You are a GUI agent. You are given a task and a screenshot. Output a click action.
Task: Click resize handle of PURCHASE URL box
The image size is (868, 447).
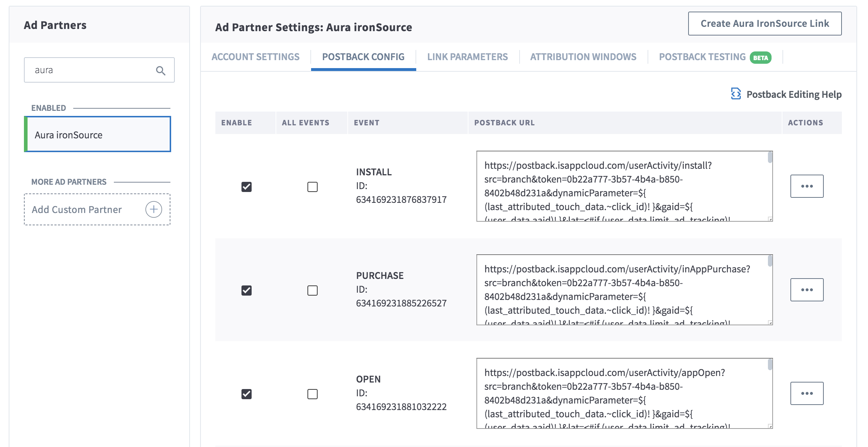(x=770, y=322)
